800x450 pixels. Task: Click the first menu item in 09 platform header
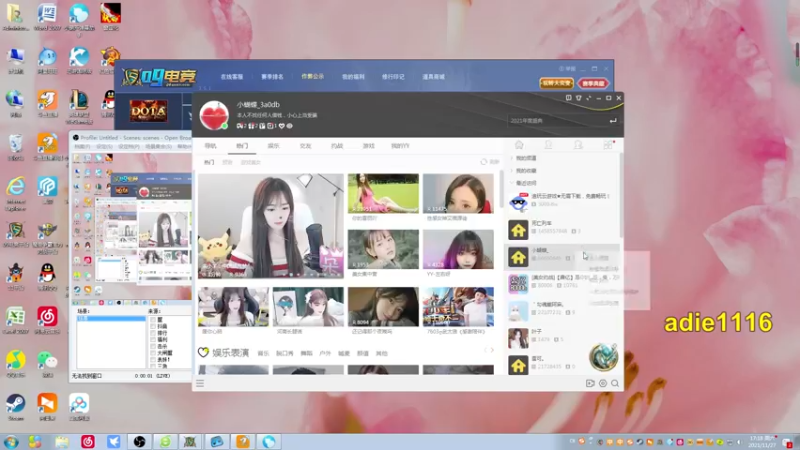point(232,77)
